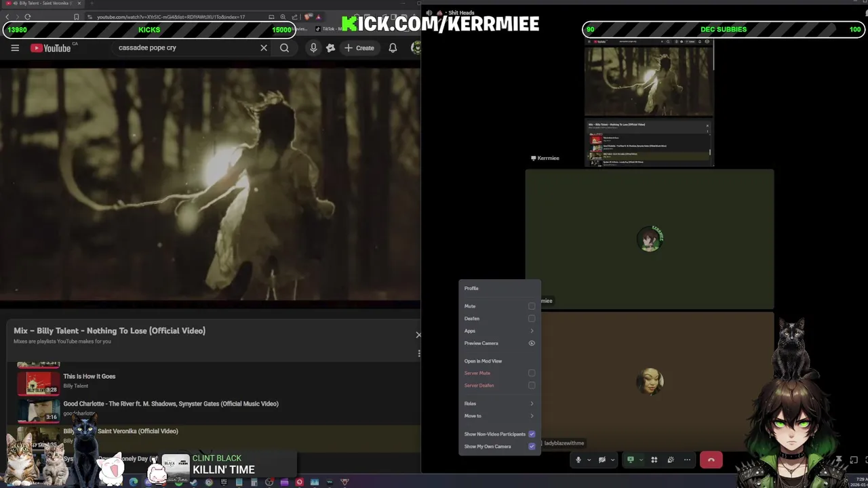Image resolution: width=868 pixels, height=488 pixels.
Task: Open YouTube notifications bell
Action: point(393,48)
